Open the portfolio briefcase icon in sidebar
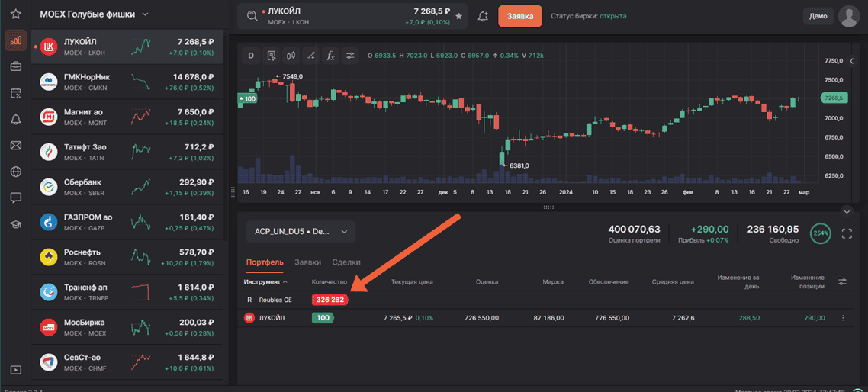Viewport: 868px width, 392px height. (x=15, y=66)
